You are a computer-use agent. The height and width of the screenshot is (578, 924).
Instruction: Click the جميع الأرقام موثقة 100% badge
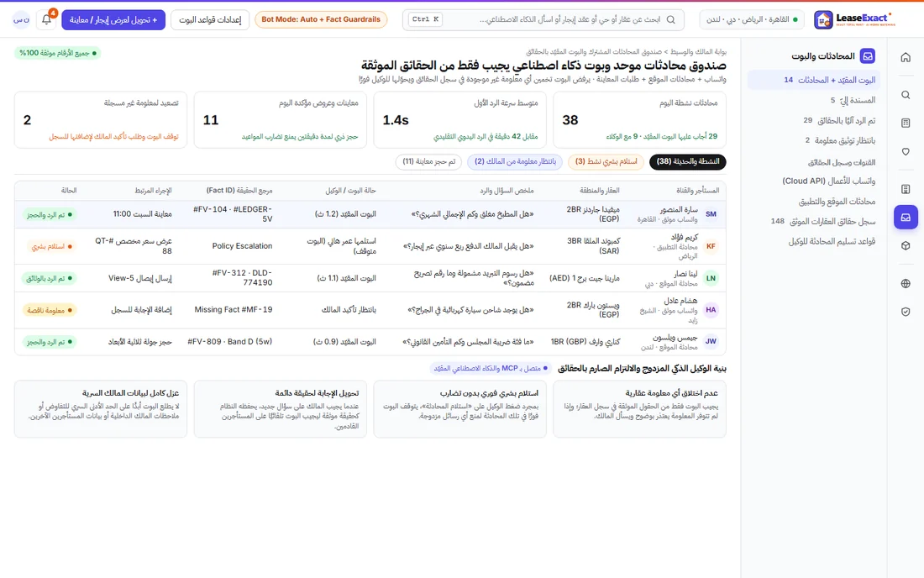tap(58, 53)
